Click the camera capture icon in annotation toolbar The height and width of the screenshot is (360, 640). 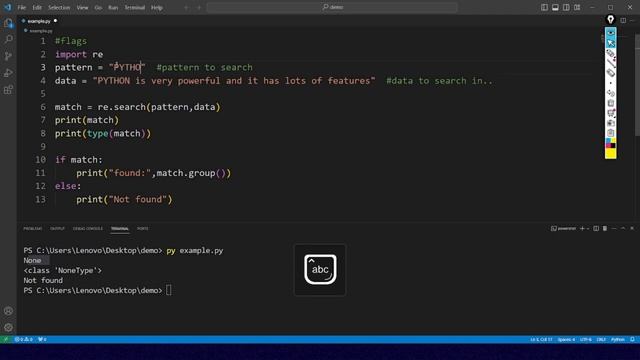coord(611,123)
